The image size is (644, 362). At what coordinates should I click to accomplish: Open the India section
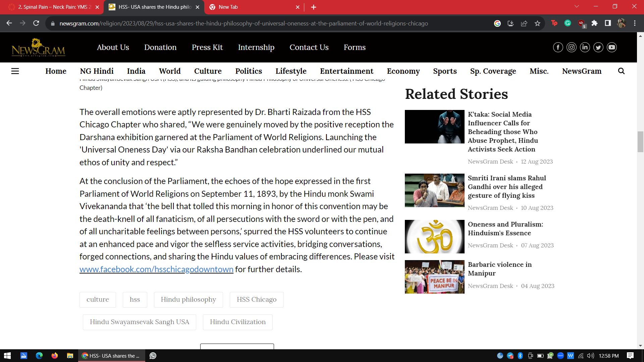coord(136,71)
